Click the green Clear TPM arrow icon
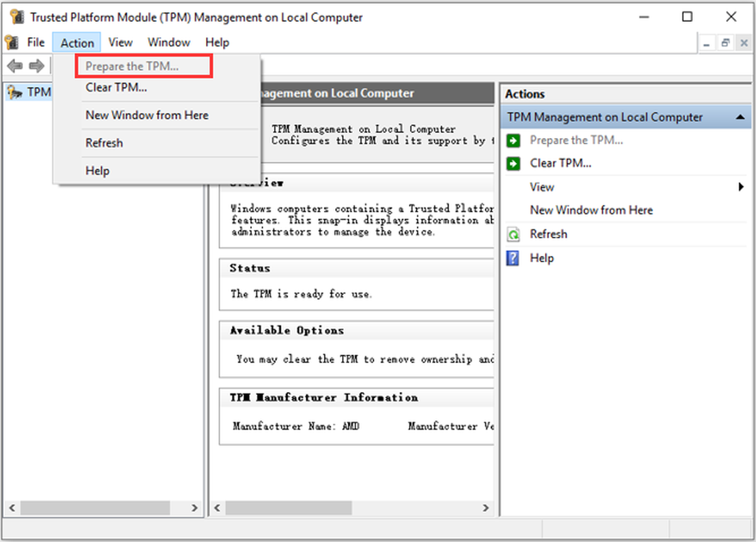756x542 pixels. (x=513, y=164)
